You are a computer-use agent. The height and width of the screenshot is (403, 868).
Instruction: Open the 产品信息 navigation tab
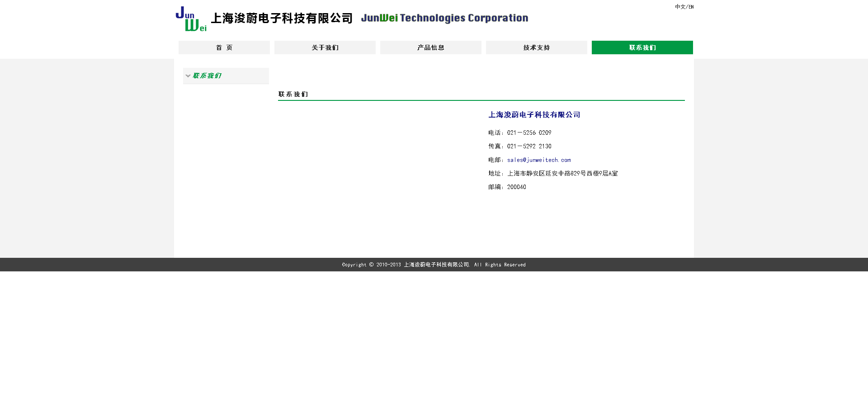coord(430,47)
